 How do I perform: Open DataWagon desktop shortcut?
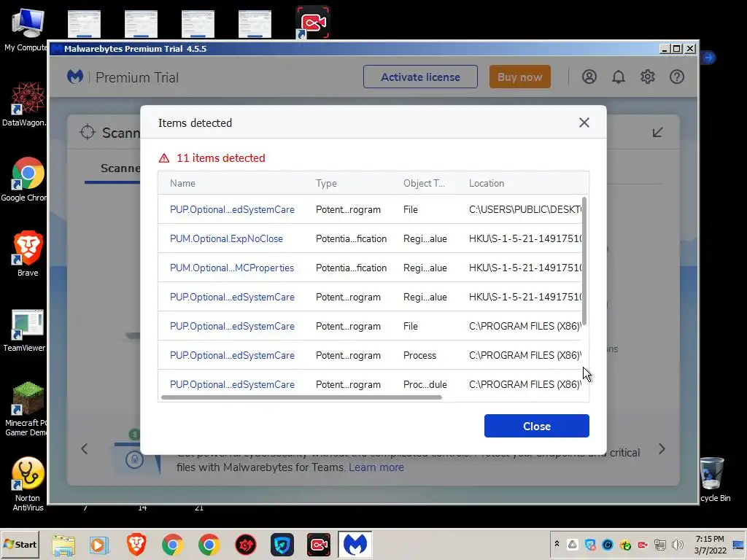pos(25,104)
